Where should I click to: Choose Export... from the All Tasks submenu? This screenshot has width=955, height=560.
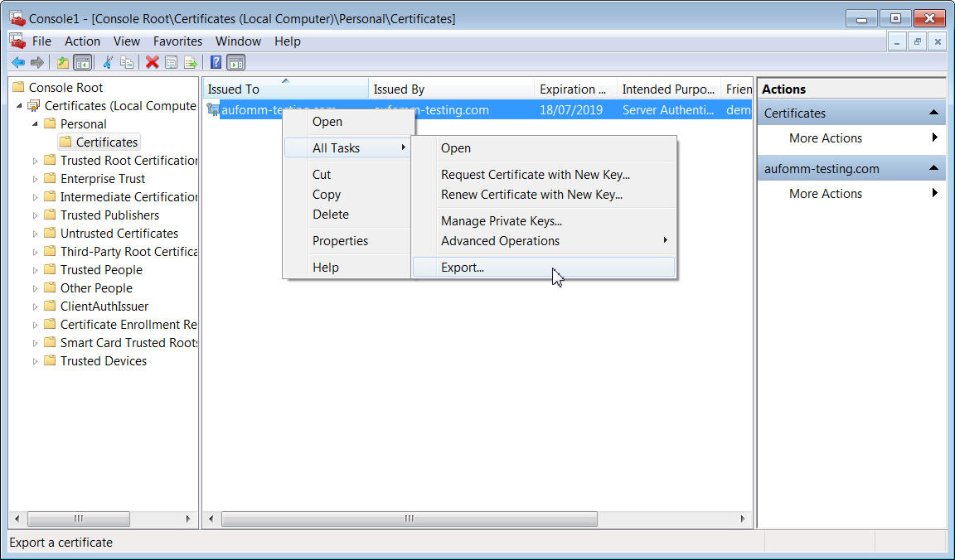tap(463, 268)
